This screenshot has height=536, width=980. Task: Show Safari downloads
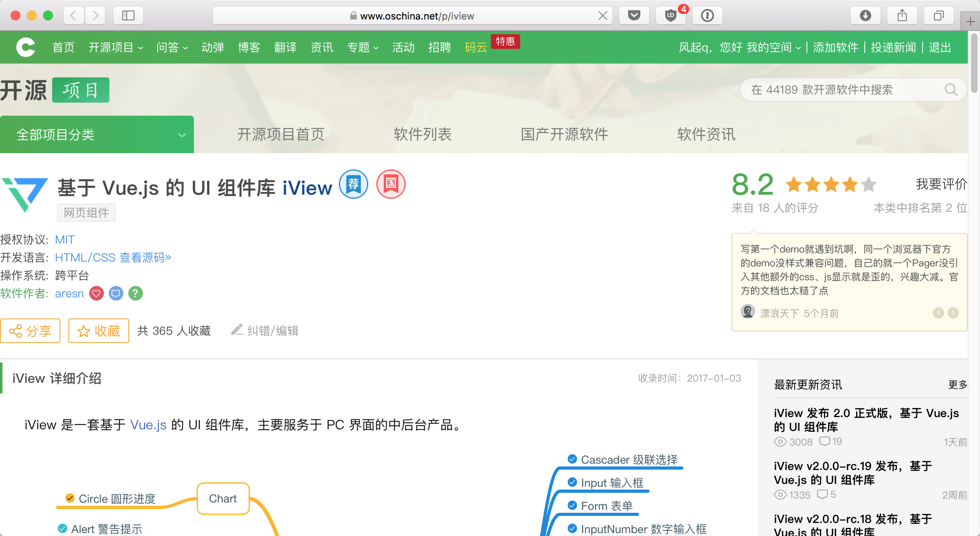click(x=866, y=16)
